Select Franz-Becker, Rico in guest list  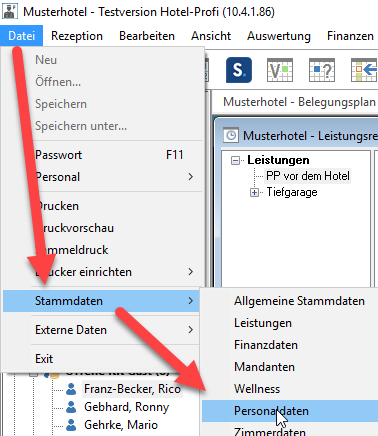point(132,389)
